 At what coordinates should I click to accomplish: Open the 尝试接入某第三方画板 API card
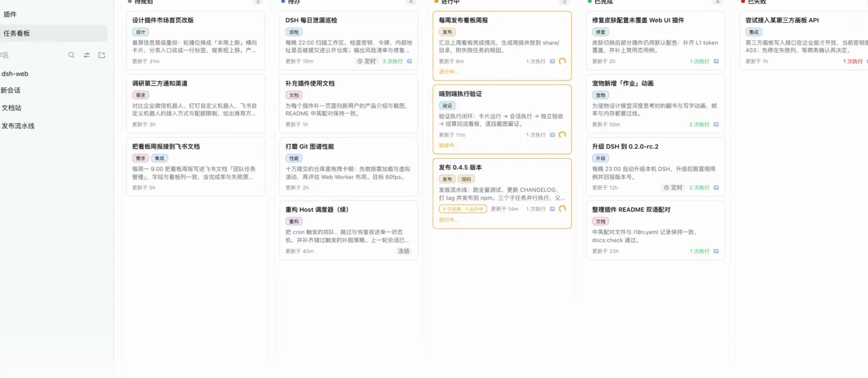coord(803,41)
